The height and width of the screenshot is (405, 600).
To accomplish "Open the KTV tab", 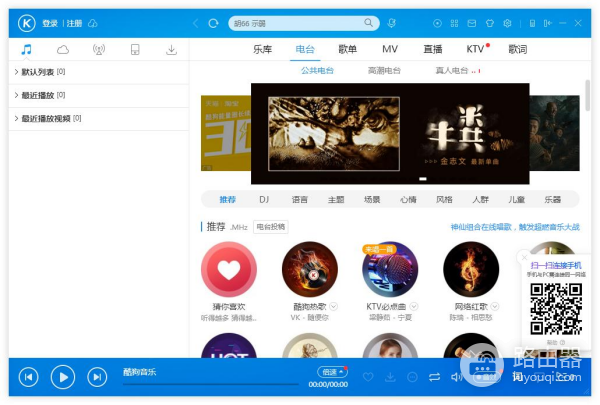I will [475, 49].
